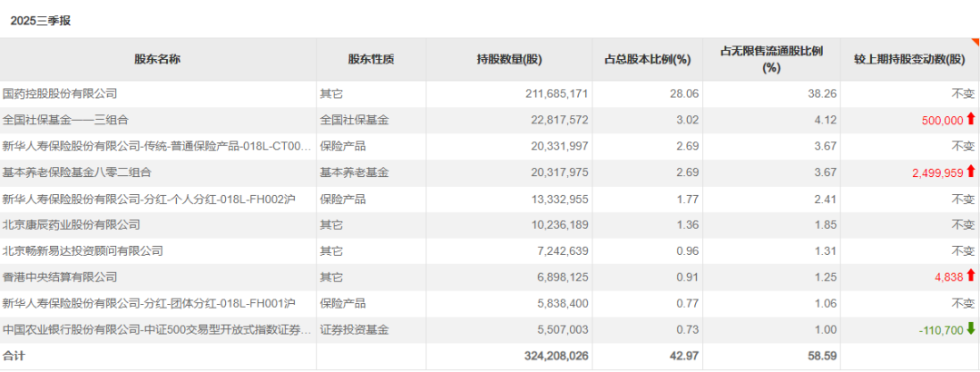Click the red up arrow beside 2,499,959
Viewport: 980px width, 372px height.
[970, 171]
